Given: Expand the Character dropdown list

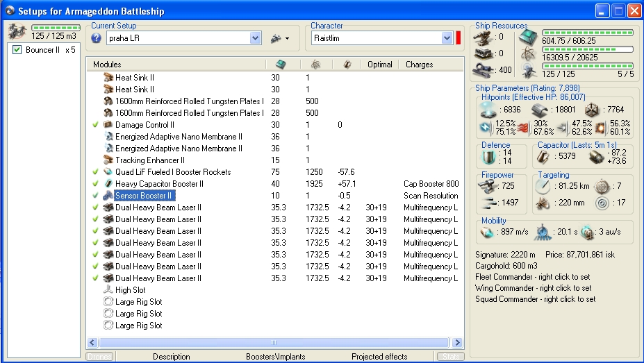Looking at the screenshot, I should coord(447,38).
